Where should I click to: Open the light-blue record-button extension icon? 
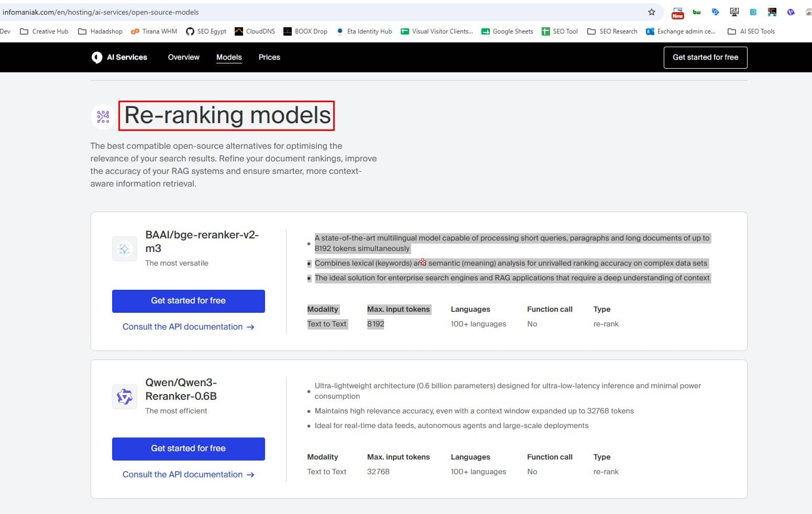coord(753,12)
